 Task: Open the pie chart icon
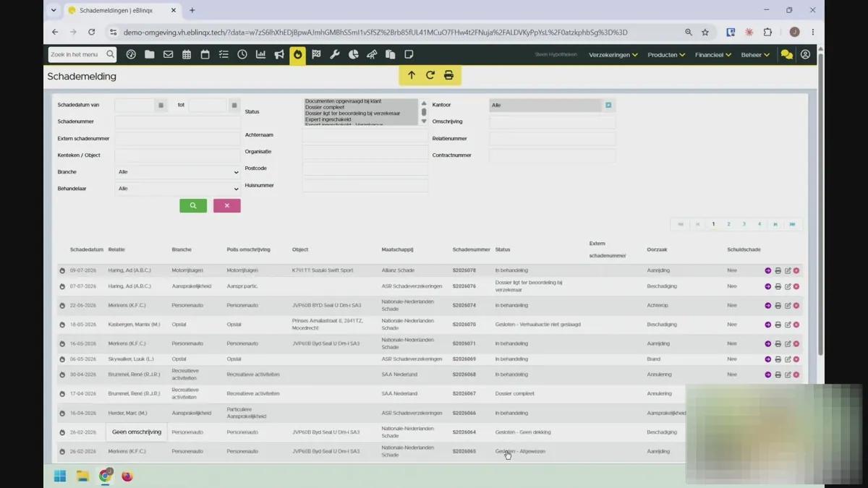(x=353, y=54)
